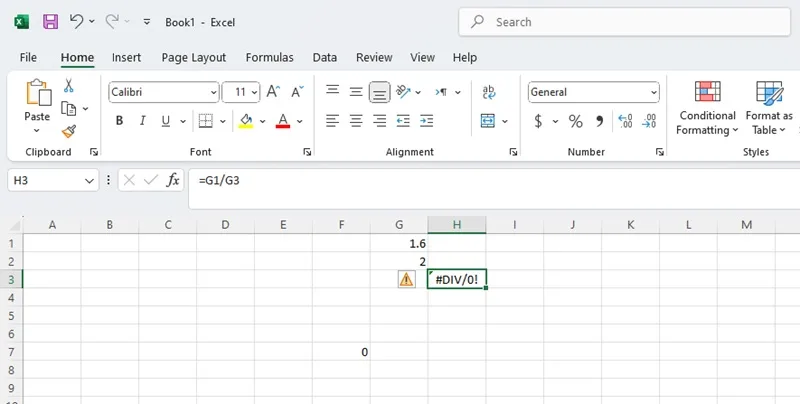Screen dimensions: 800x404
Task: Increase cell indent
Action: click(x=427, y=121)
